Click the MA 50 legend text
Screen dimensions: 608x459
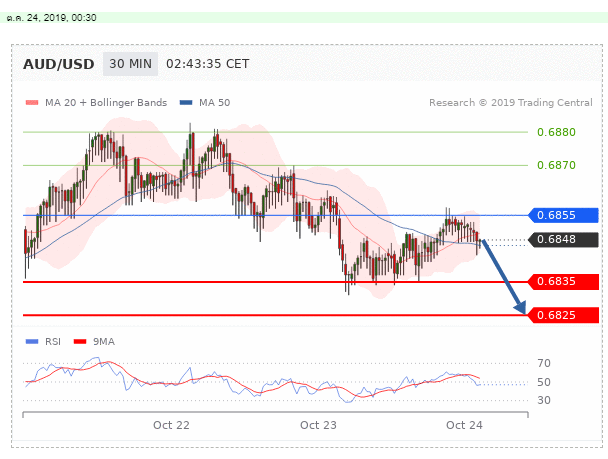(x=214, y=103)
